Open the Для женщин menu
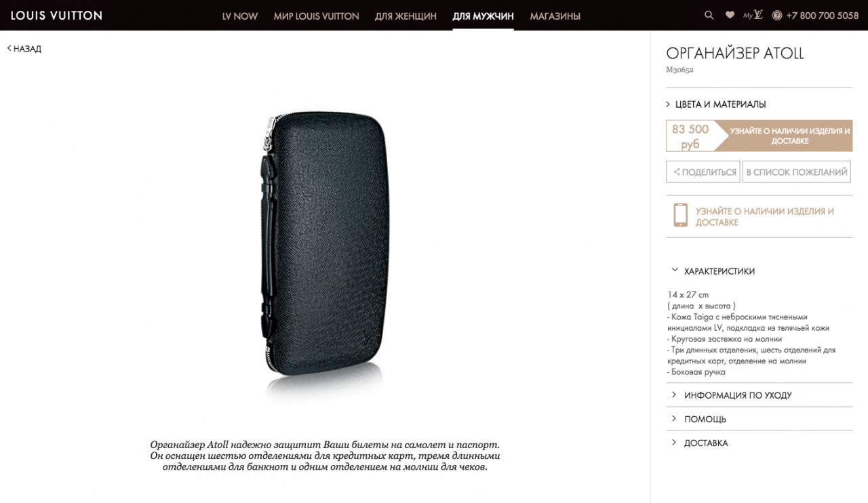The width and height of the screenshot is (868, 503). coord(406,16)
